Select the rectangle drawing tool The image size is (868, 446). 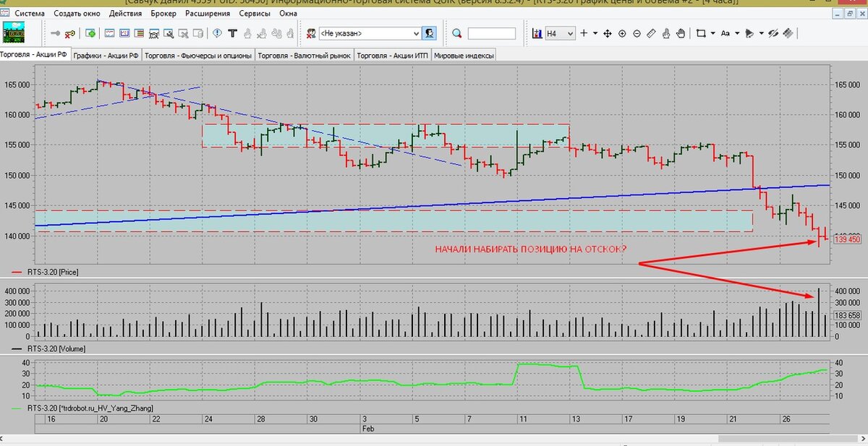coord(701,33)
